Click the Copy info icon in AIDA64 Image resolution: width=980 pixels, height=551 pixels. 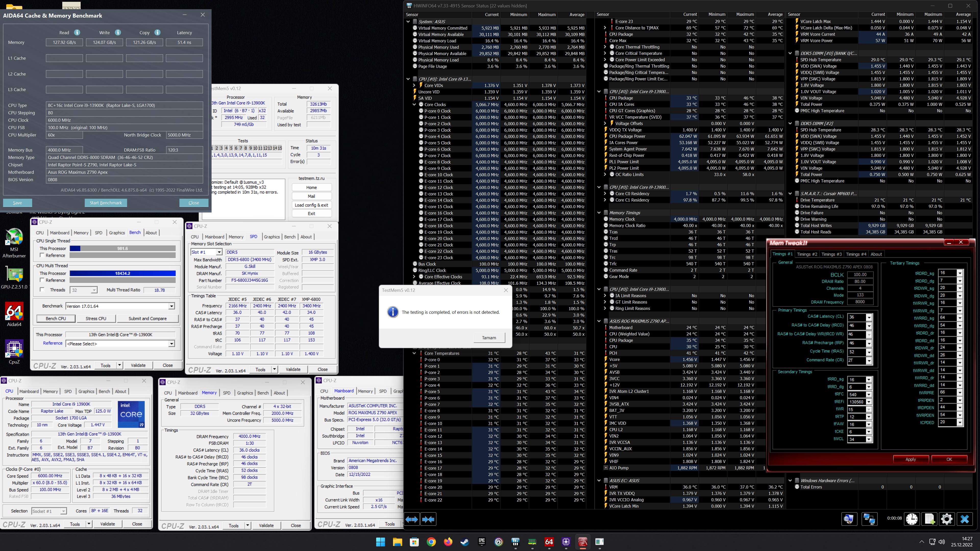point(157,33)
